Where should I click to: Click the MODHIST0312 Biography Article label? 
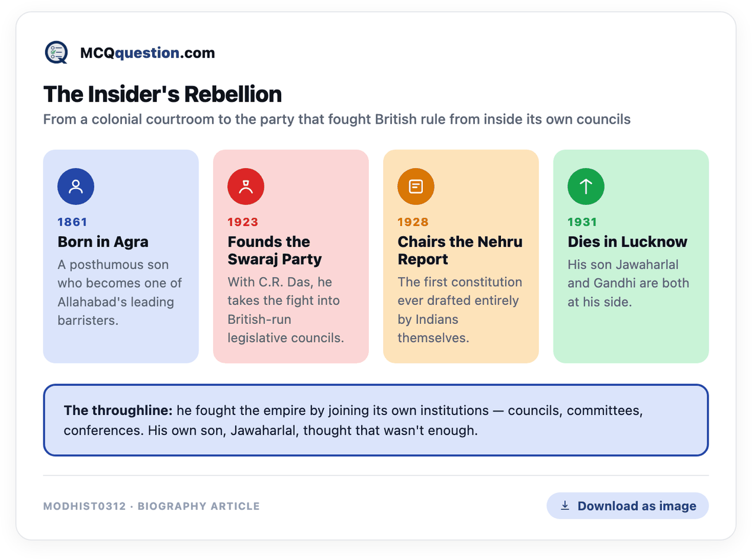coord(152,506)
